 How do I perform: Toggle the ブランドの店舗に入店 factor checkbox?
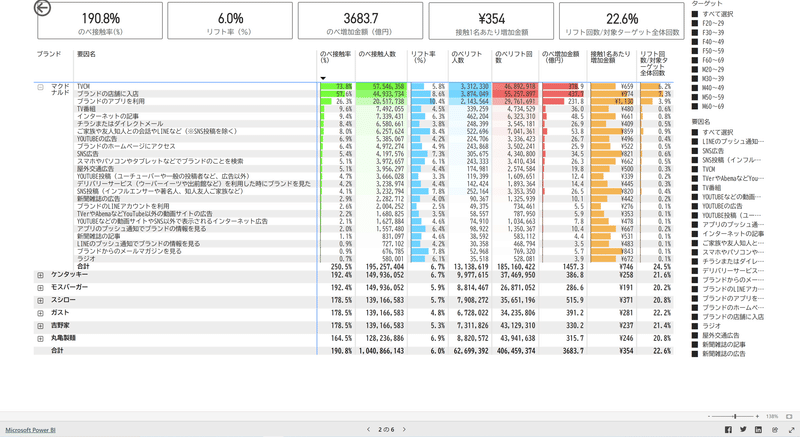pyautogui.click(x=695, y=317)
